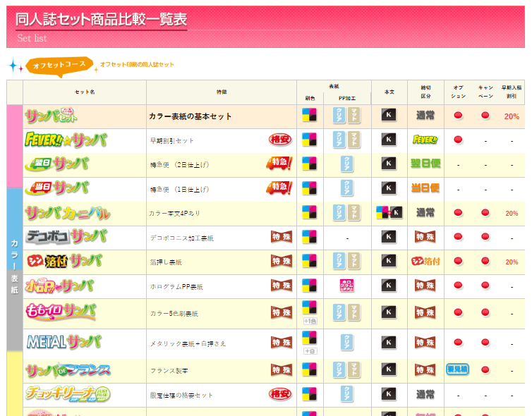Click the 特急! truck badge for 翌日サンバ
Screen dimensions: 532x416
pos(279,164)
